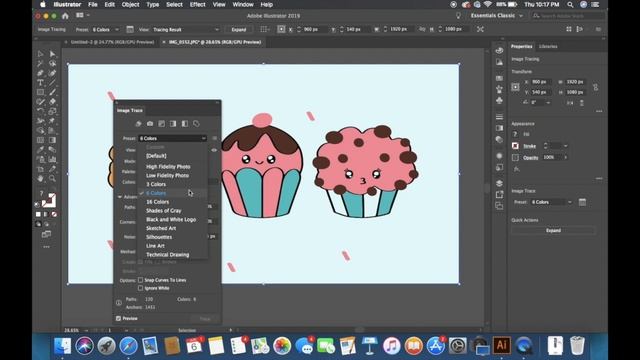Viewport: 640px width, 360px height.
Task: Click Opacity label in Appearance
Action: (x=531, y=157)
